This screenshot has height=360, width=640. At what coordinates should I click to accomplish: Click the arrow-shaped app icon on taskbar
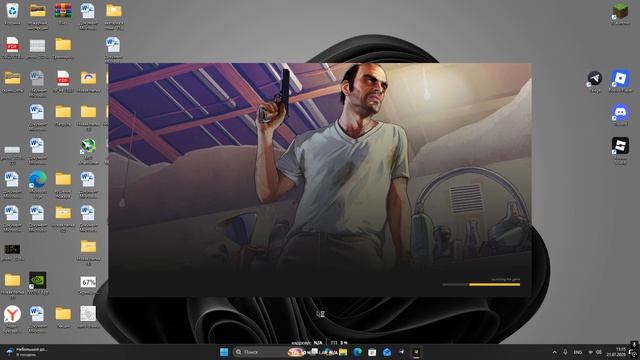pos(402,352)
